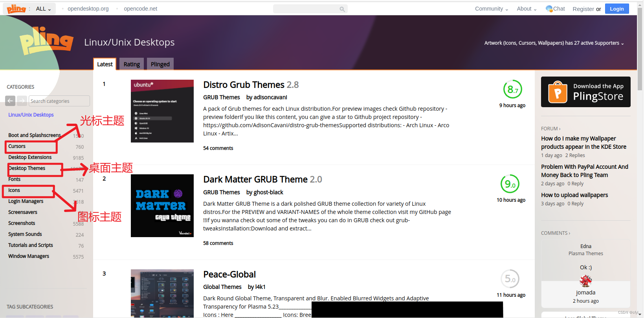Viewport: 644px width, 318px height.
Task: Click the 9.0 rating circle
Action: tap(510, 184)
